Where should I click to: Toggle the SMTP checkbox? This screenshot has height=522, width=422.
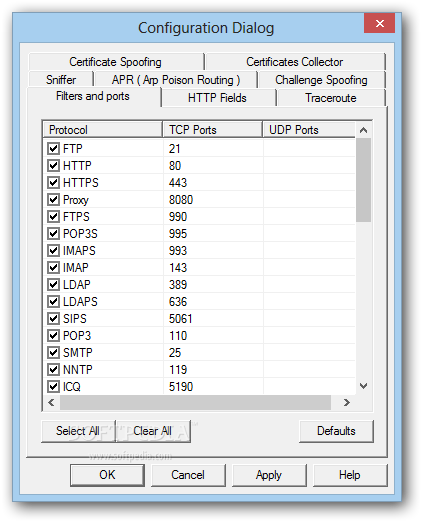(53, 352)
